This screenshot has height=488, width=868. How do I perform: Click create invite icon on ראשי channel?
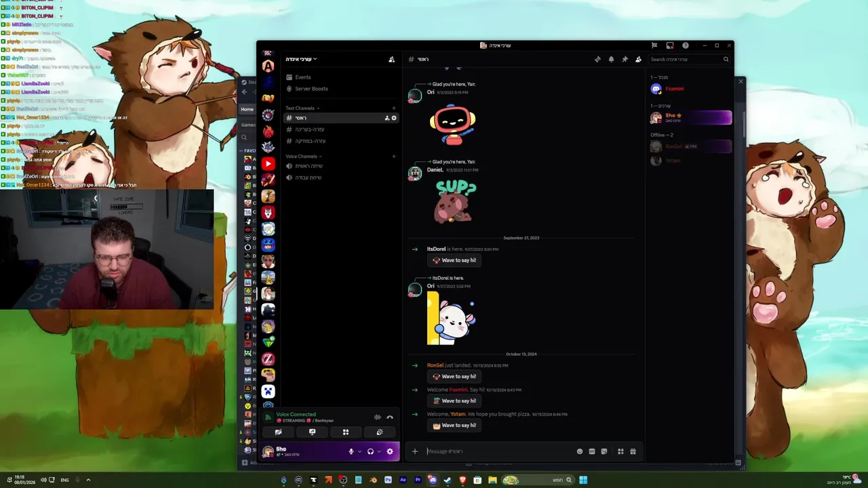387,118
